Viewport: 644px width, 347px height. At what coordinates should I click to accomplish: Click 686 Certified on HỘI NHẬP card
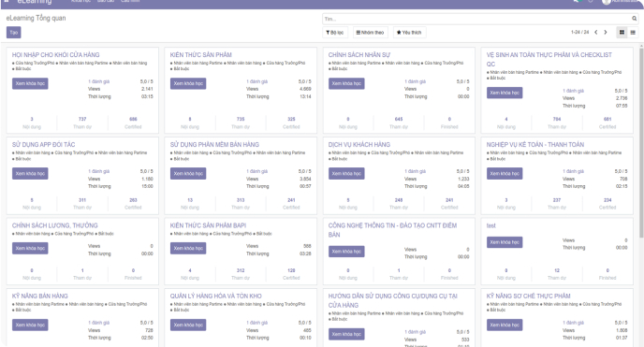pyautogui.click(x=133, y=123)
